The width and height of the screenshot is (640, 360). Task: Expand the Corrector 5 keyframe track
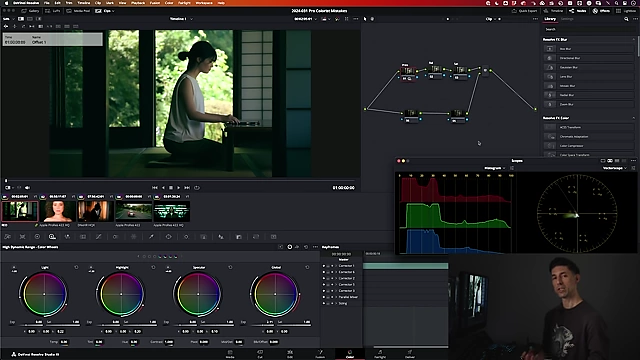(x=336, y=284)
